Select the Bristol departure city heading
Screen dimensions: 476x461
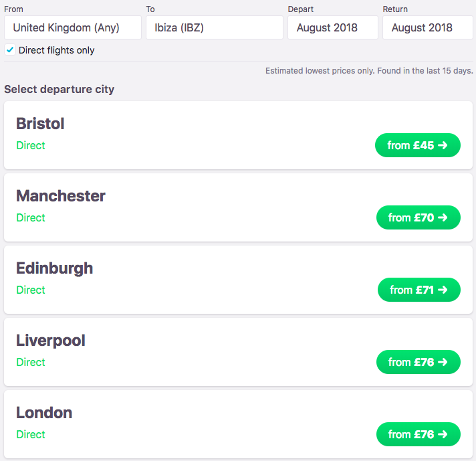pyautogui.click(x=40, y=124)
